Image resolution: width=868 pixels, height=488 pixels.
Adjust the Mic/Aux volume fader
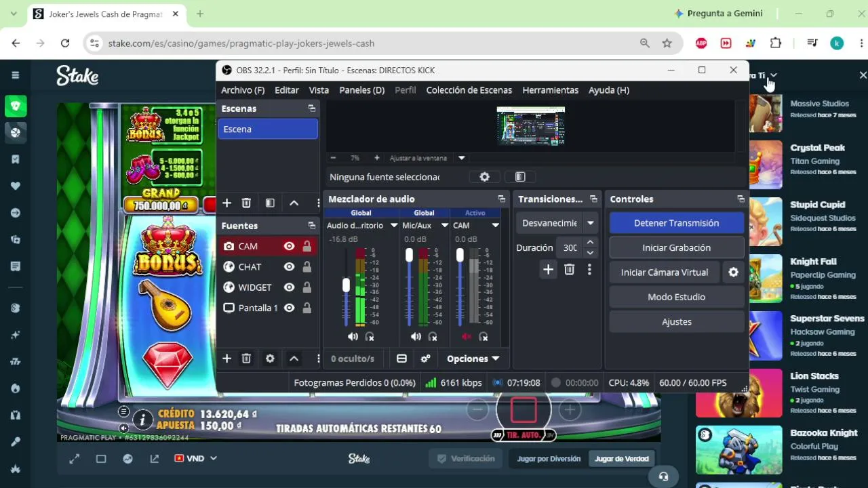tap(409, 255)
